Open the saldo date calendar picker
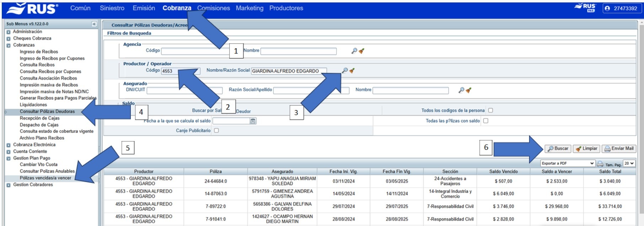Image resolution: width=644 pixels, height=226 pixels. click(253, 121)
